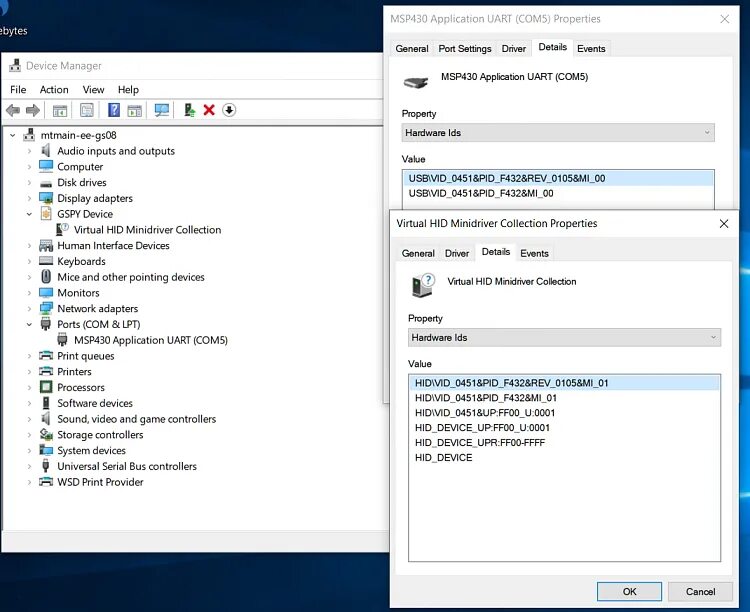Open Property dropdown in MSP430 Properties window
The width and height of the screenshot is (750, 612).
(x=558, y=133)
